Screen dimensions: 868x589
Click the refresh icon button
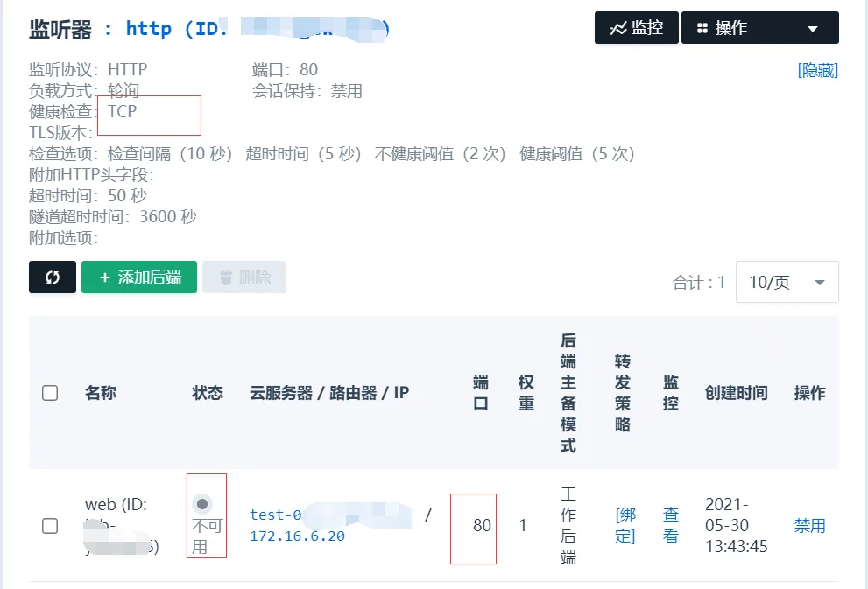coord(53,277)
